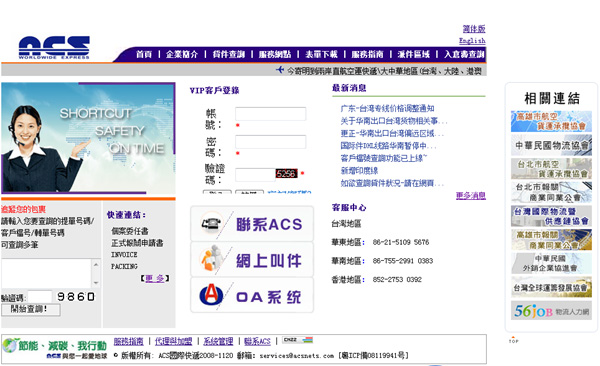Screen dimensions: 600x366
Task: Focus the VIP 驗證碼 input field
Action: click(255, 175)
